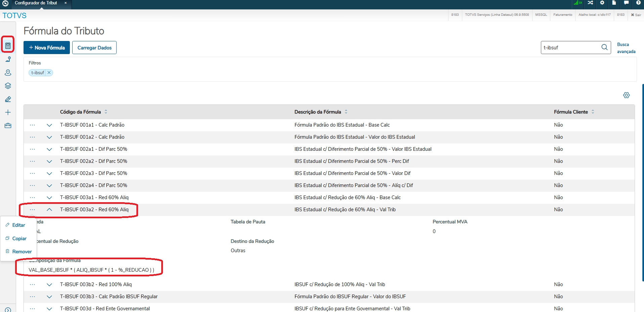
Task: Expand row T-IBSUF 002a1 details
Action: [49, 149]
